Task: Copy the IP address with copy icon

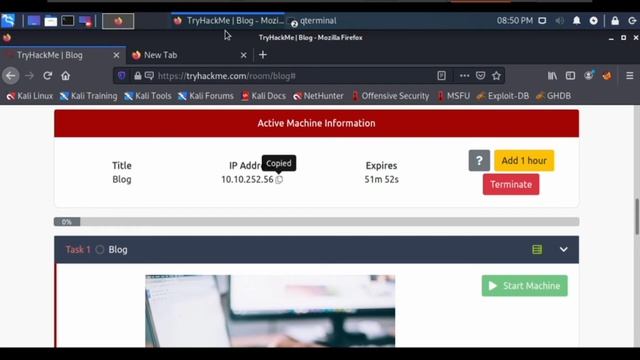Action: tap(279, 180)
